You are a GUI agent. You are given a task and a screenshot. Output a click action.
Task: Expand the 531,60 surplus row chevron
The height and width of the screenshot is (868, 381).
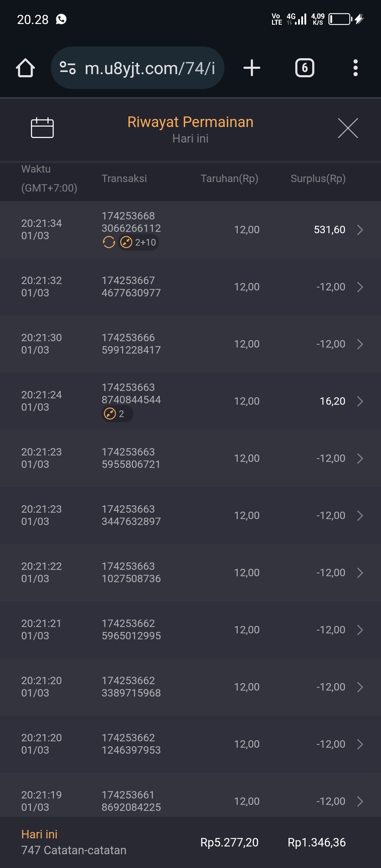tap(360, 230)
